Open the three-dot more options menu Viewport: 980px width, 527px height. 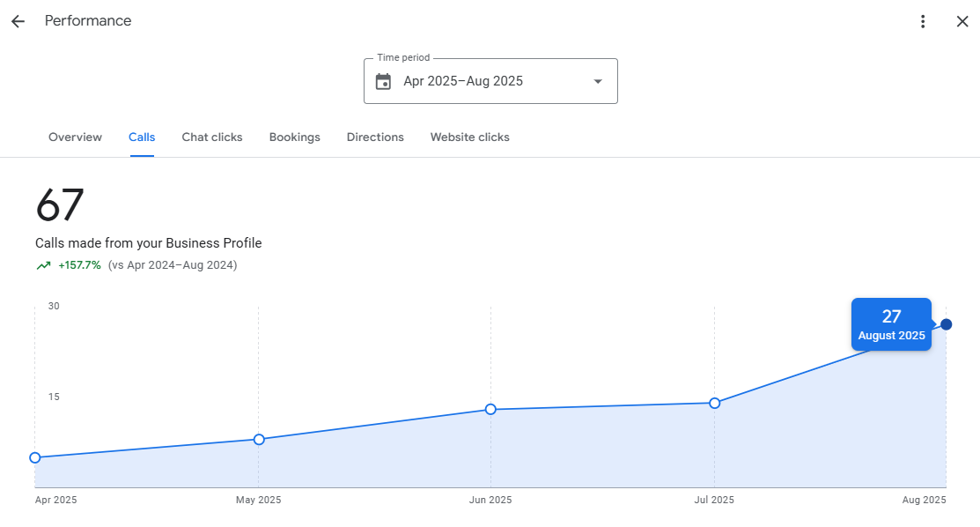pos(923,21)
